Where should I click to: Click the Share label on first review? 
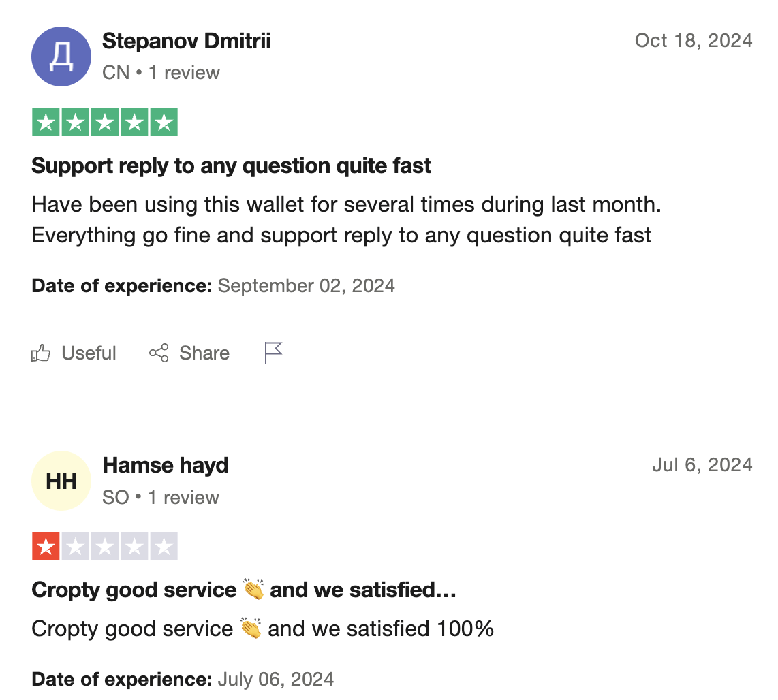pyautogui.click(x=204, y=353)
